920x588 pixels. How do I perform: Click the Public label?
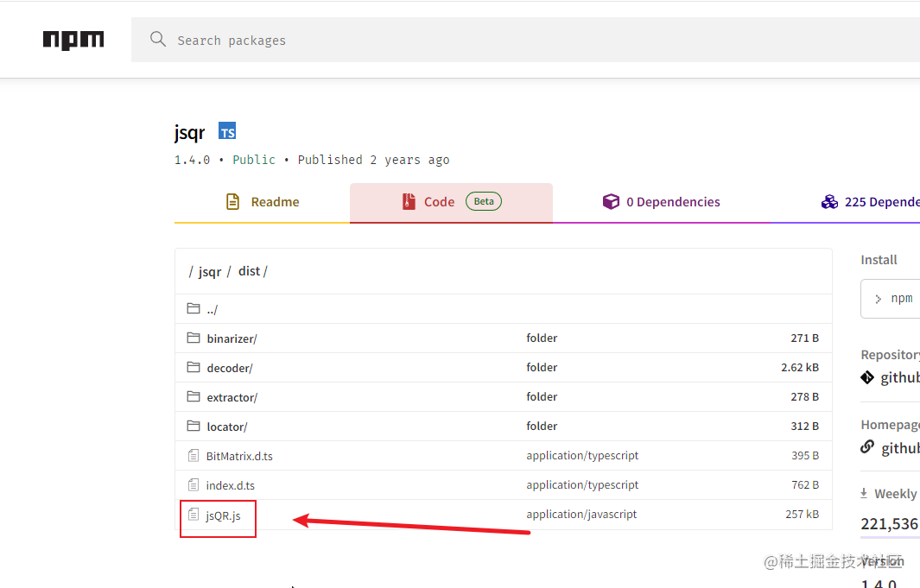tap(253, 160)
